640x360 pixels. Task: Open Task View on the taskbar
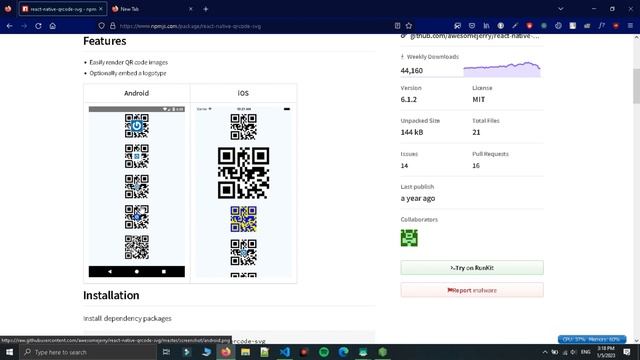166,352
